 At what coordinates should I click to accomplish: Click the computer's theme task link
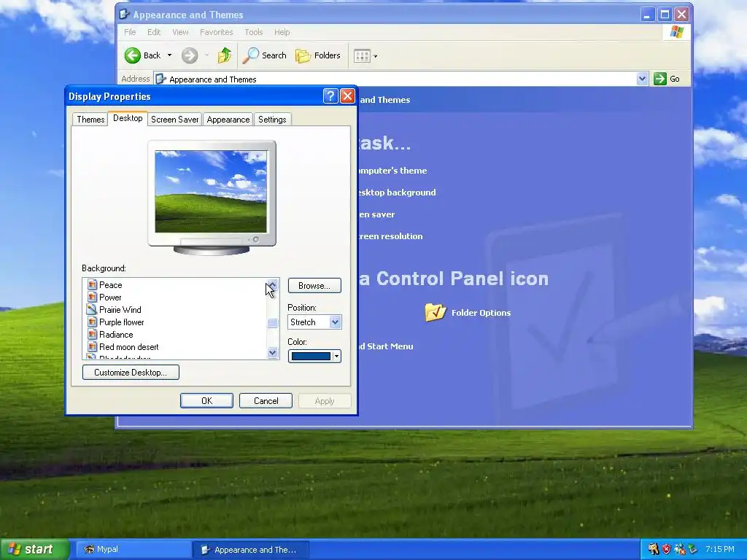(393, 171)
